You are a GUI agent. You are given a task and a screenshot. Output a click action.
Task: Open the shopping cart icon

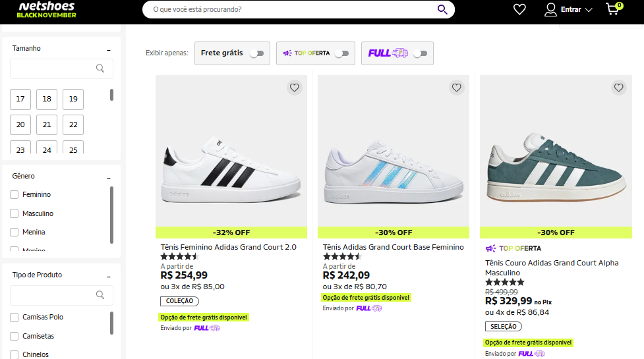click(x=613, y=9)
